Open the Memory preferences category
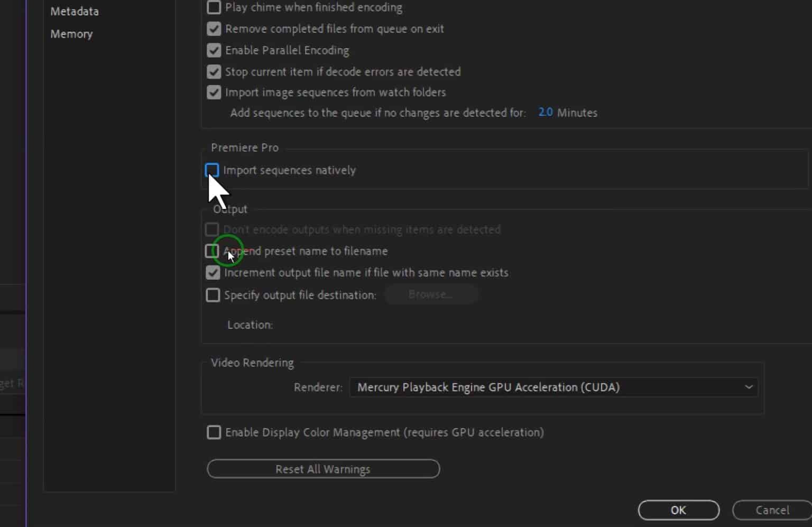The image size is (812, 527). coord(71,34)
